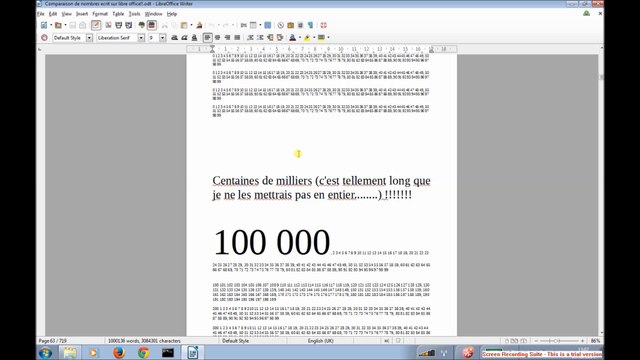Image resolution: width=640 pixels, height=360 pixels.
Task: Open Liberation Serif font name dropdown
Action: tap(141, 38)
